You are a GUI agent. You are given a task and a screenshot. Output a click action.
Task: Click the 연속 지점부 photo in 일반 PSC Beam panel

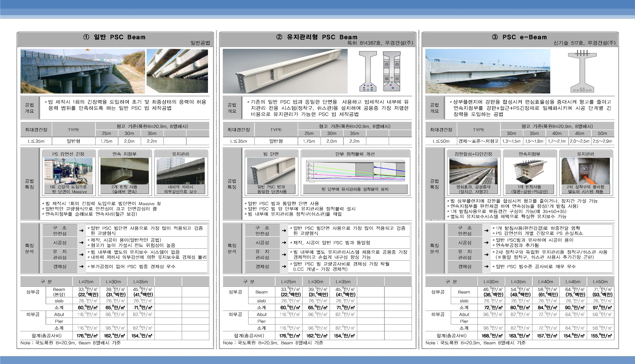[x=124, y=171]
